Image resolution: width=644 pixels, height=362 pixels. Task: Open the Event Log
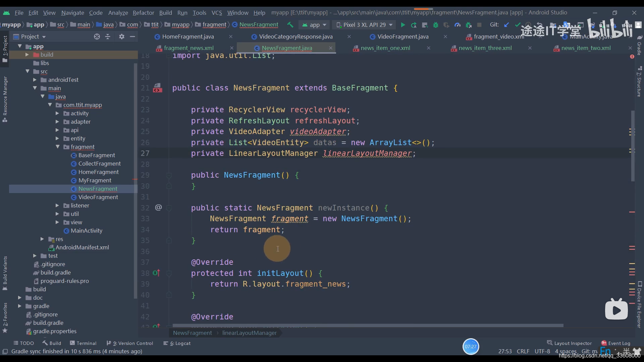616,343
